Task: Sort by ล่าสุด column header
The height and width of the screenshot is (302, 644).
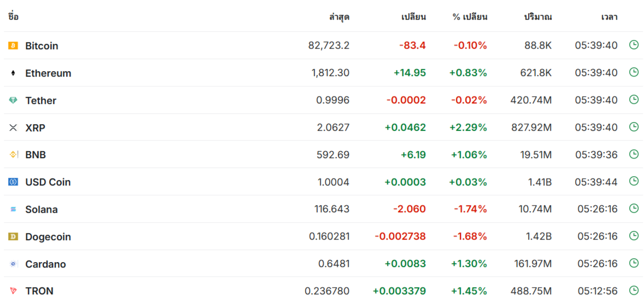Action: 339,17
